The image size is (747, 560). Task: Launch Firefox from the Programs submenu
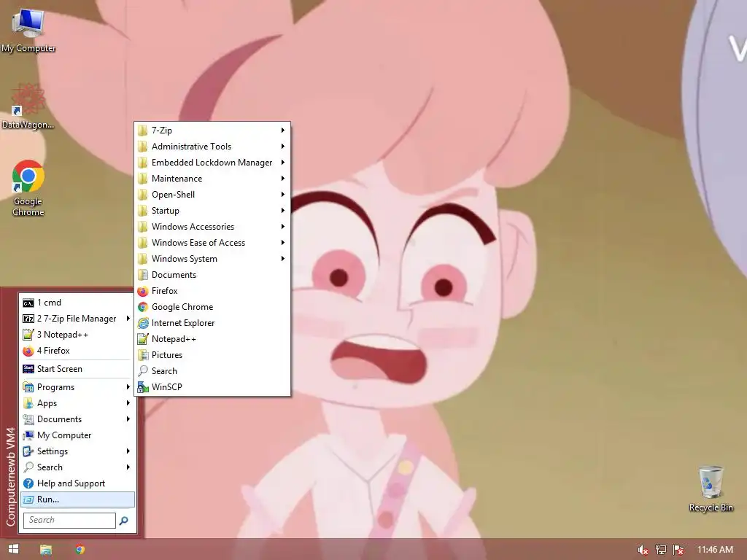[212, 291]
